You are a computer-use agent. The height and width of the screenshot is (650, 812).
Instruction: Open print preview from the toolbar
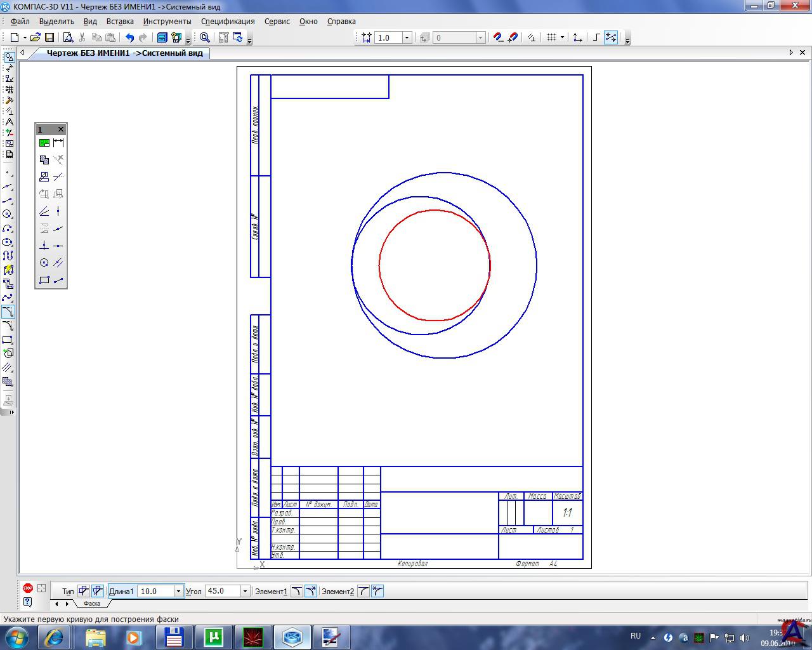68,38
